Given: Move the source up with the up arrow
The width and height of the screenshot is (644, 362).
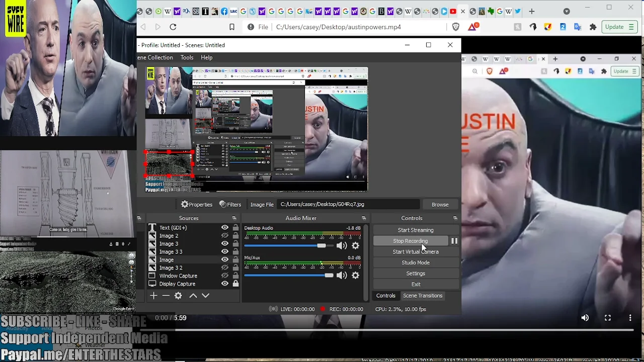Looking at the screenshot, I should point(193,296).
